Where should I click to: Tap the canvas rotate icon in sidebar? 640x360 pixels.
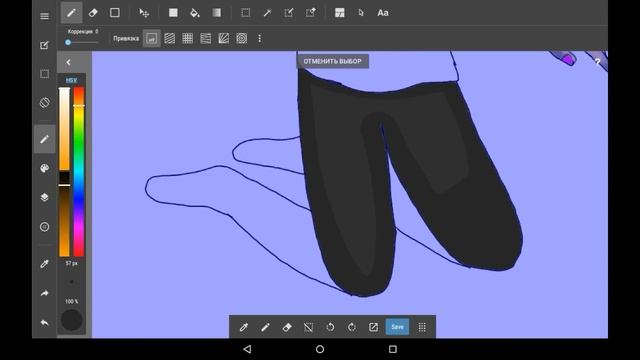pyautogui.click(x=44, y=102)
